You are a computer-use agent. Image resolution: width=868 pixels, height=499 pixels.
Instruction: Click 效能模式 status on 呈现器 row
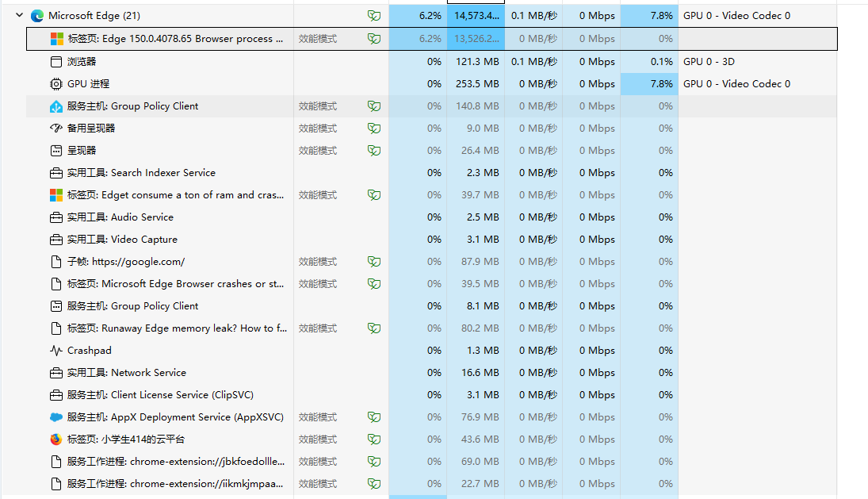tap(318, 151)
